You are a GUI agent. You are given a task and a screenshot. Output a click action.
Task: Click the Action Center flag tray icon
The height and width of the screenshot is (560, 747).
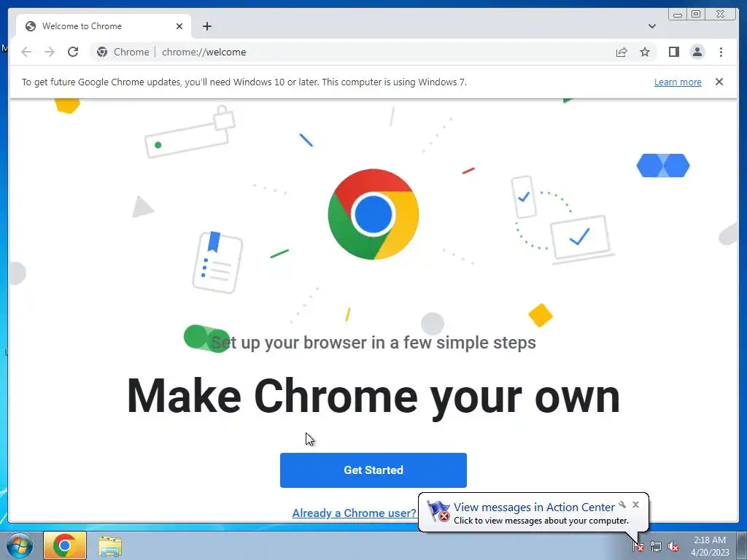(638, 547)
